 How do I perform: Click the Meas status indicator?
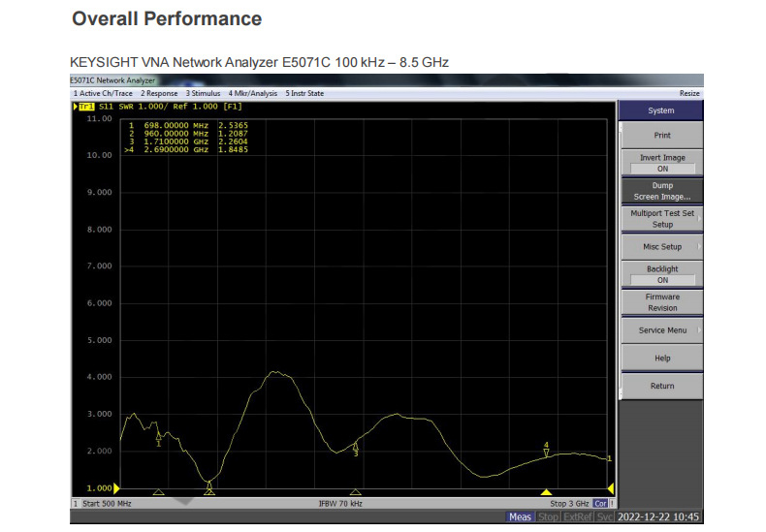coord(520,517)
